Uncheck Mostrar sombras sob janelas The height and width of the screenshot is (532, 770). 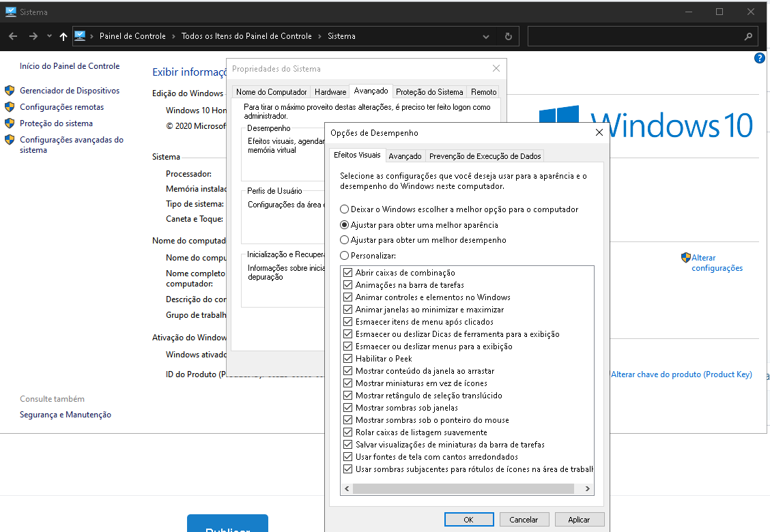347,407
